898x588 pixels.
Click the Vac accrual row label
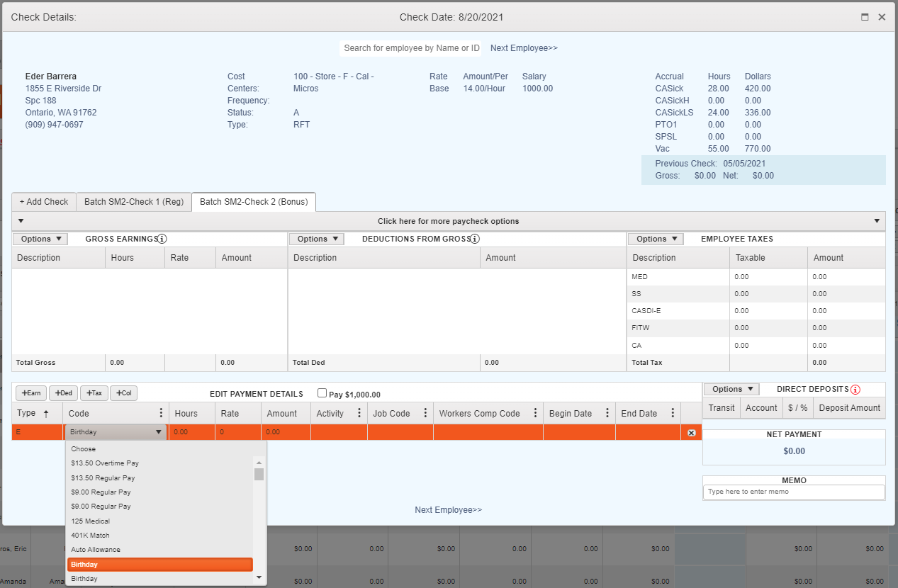click(663, 149)
